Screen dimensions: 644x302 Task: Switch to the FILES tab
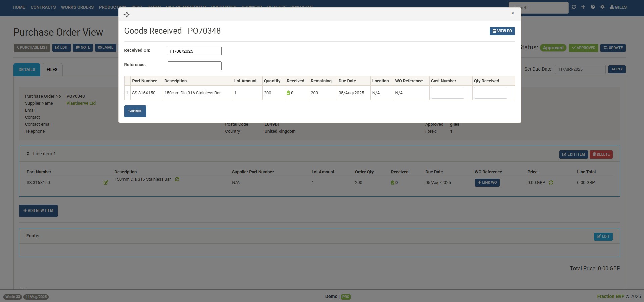tap(52, 69)
